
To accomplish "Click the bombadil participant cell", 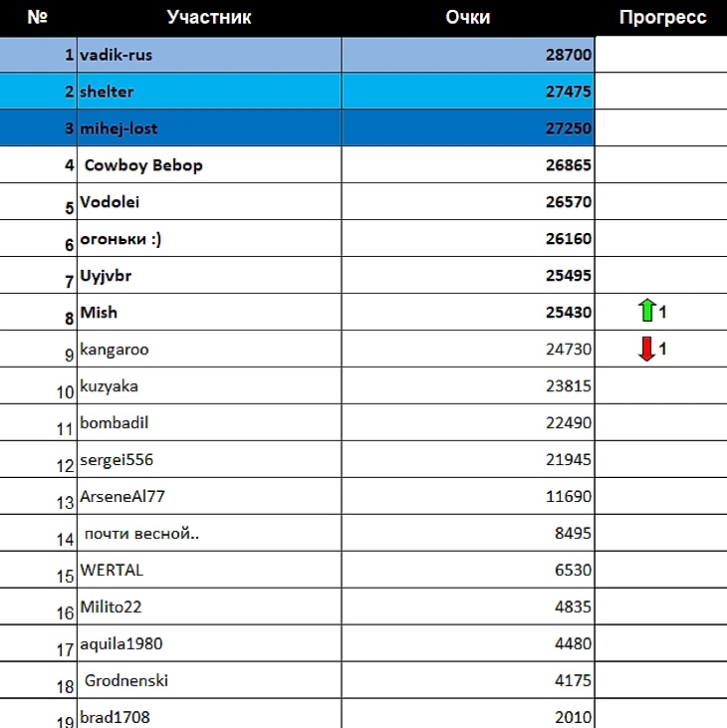I will (209, 422).
